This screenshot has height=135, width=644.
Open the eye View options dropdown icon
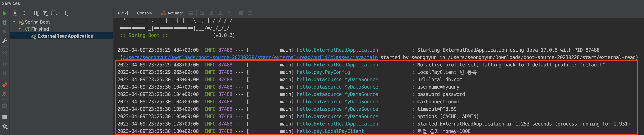tap(5, 53)
